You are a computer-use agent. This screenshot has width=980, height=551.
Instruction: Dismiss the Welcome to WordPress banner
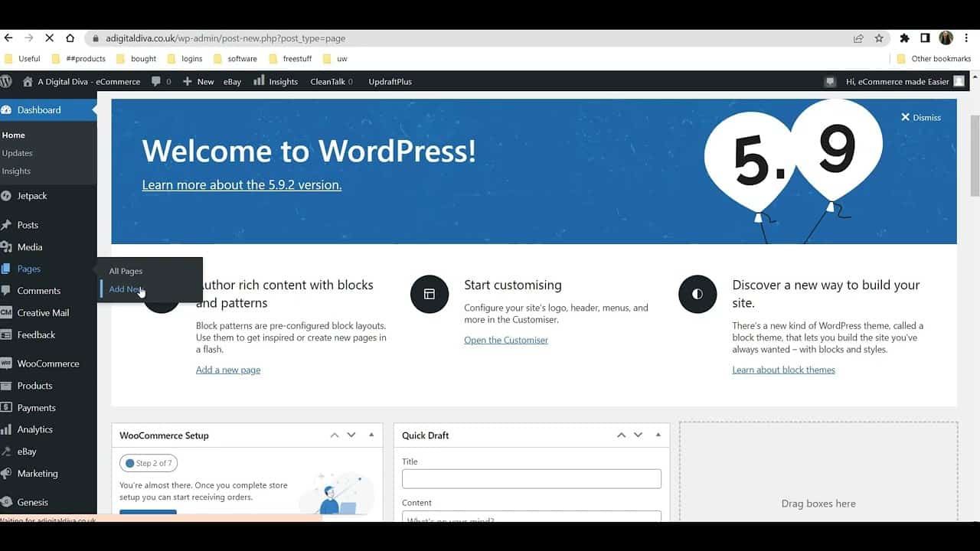[921, 117]
